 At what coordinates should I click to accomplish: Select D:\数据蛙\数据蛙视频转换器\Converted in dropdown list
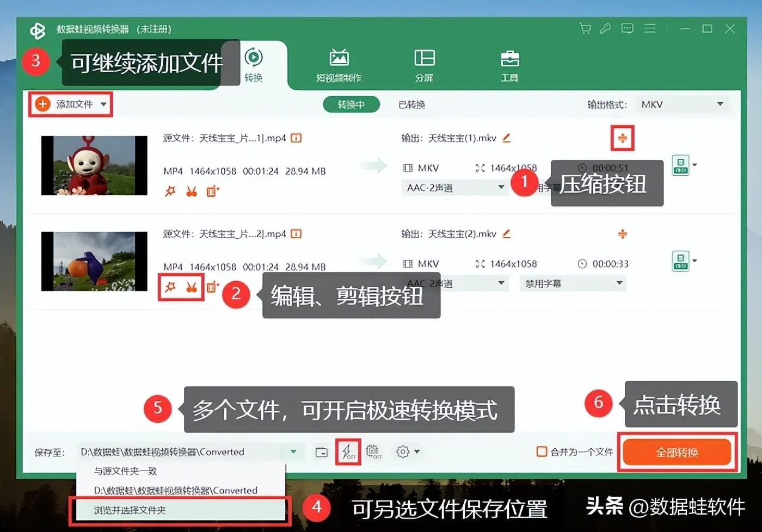point(181,491)
